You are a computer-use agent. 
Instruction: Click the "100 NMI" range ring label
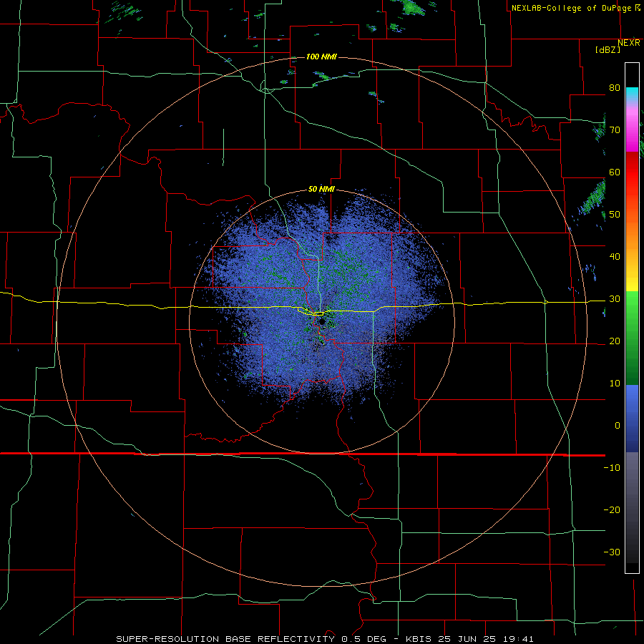coord(321,57)
